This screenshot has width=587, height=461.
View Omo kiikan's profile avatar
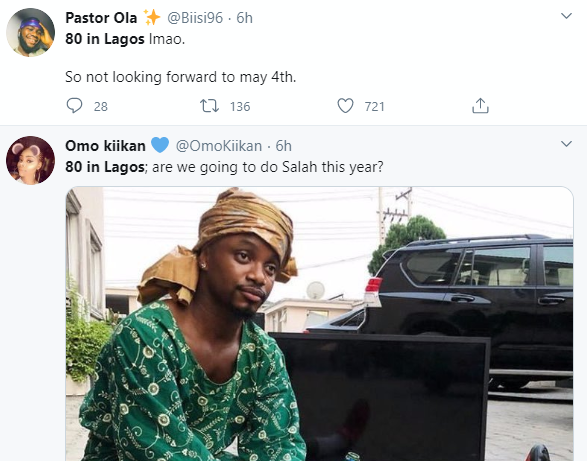click(30, 160)
